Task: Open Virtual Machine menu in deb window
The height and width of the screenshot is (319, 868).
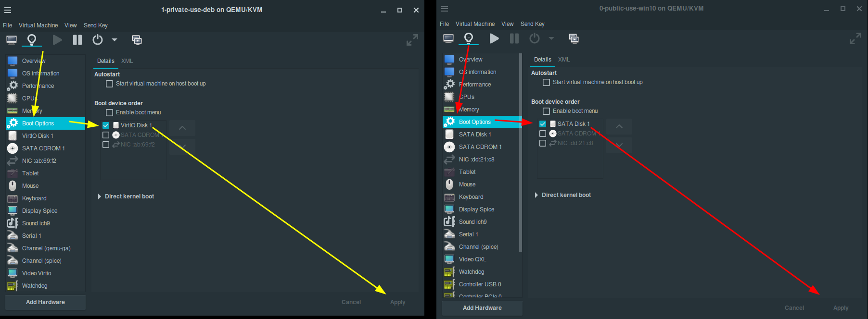Action: click(38, 25)
